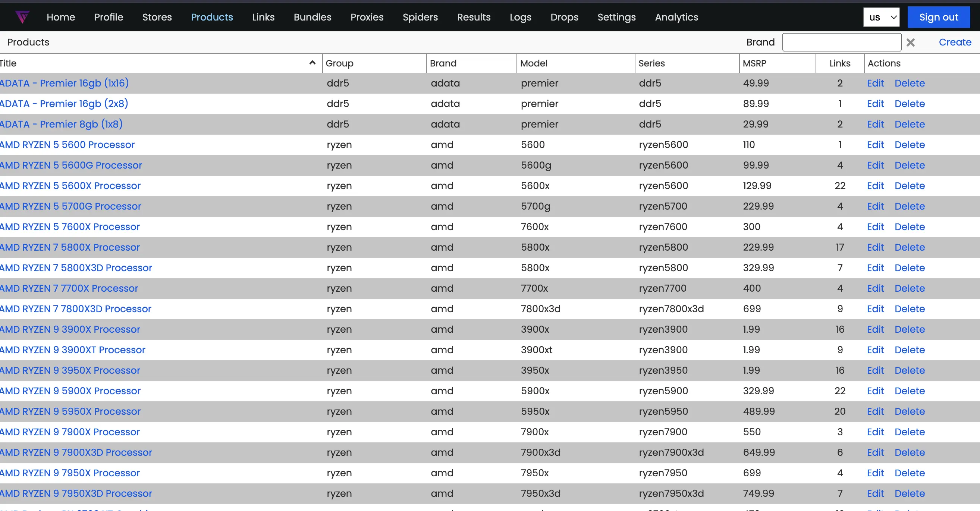980x511 pixels.
Task: Delete the AMD RYZEN 5 5600G Processor
Action: click(x=909, y=166)
